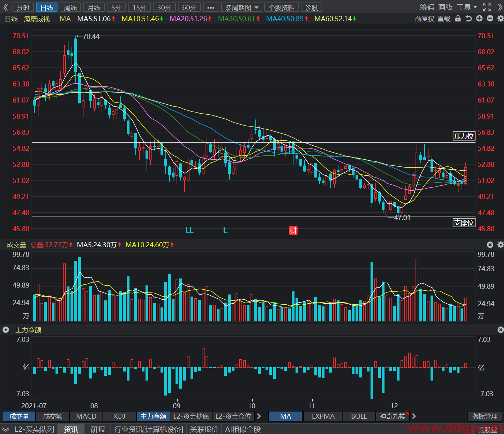The image size is (504, 434).
Task: Switch to 周线 weekly period
Action: pyautogui.click(x=70, y=8)
